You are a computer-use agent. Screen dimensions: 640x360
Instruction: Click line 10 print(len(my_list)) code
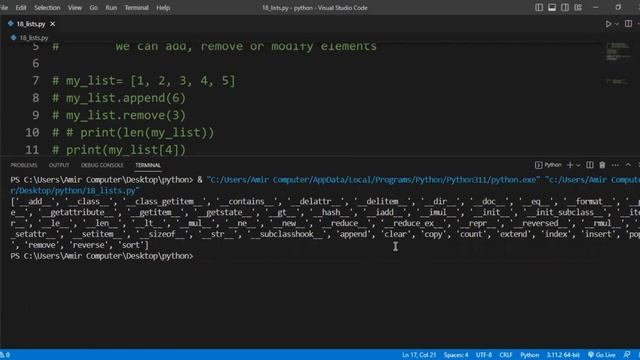[x=133, y=132]
